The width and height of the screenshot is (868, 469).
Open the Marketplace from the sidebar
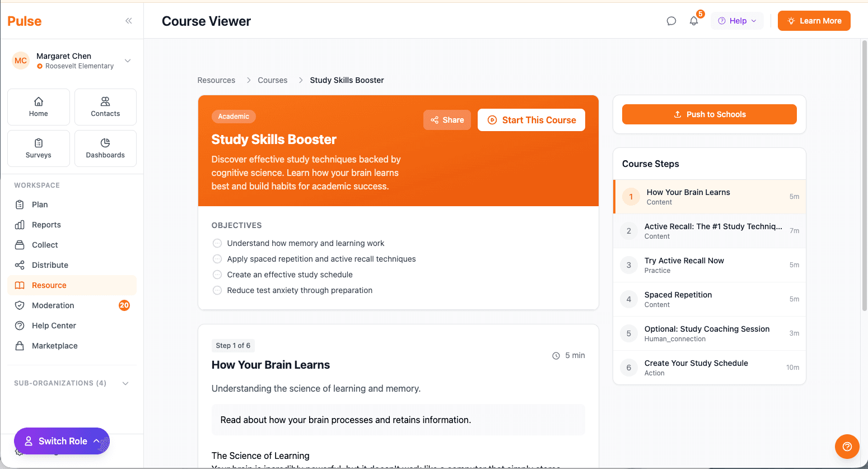click(x=53, y=346)
